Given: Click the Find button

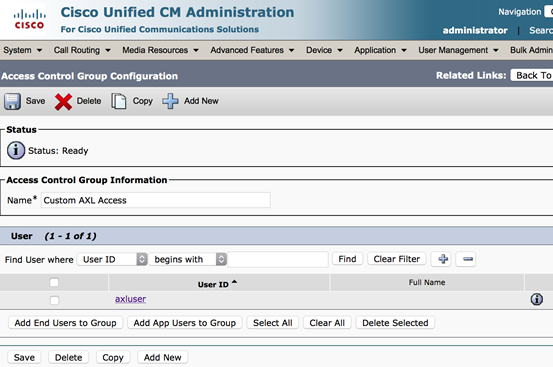Looking at the screenshot, I should pyautogui.click(x=347, y=259).
